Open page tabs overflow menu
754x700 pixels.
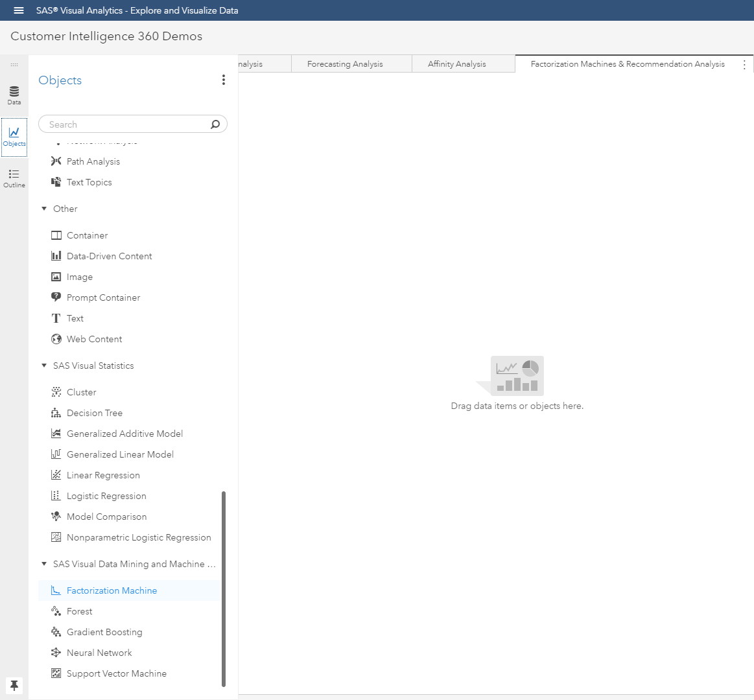(744, 65)
